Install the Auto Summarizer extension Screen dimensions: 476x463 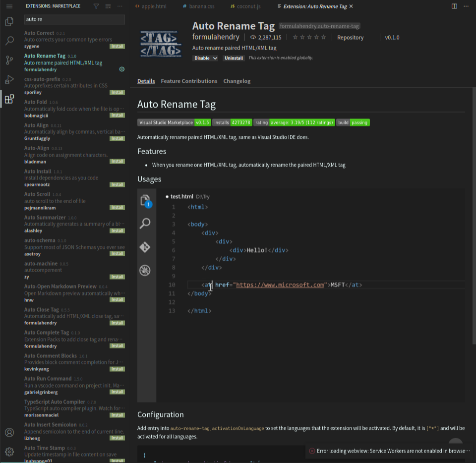tap(117, 231)
